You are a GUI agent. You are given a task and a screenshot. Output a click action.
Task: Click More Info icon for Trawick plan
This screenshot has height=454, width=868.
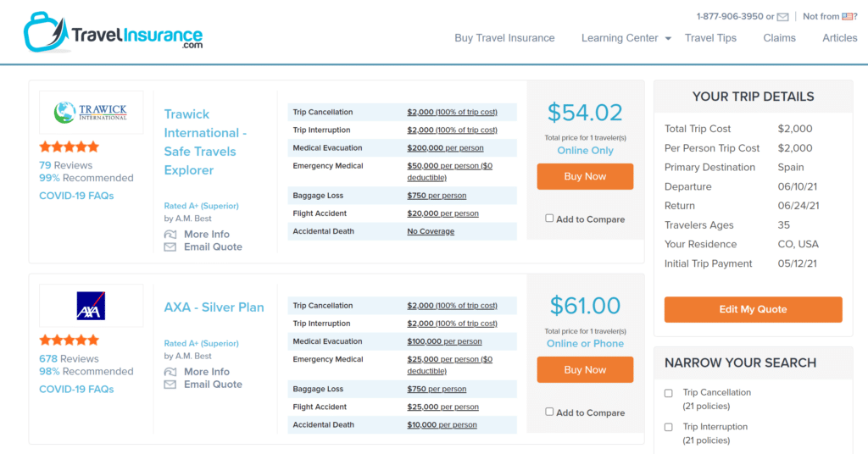tap(170, 234)
